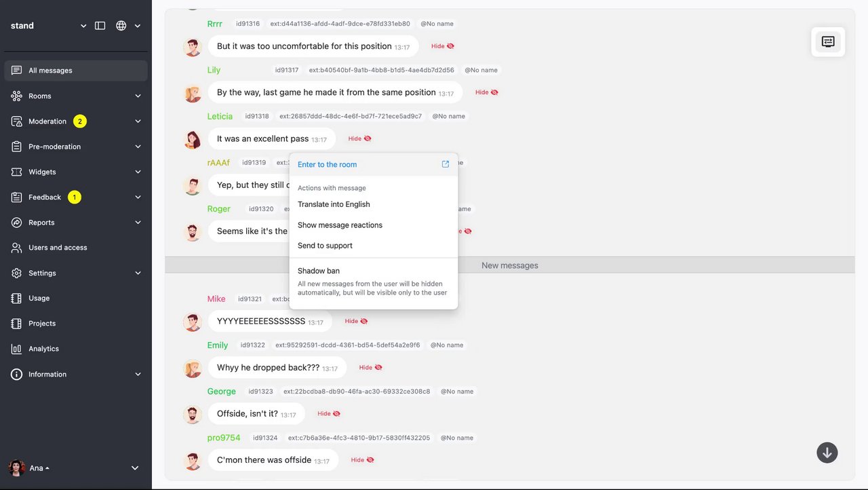Viewport: 868px width, 490px height.
Task: Open the chat panel icon at top right
Action: 828,41
